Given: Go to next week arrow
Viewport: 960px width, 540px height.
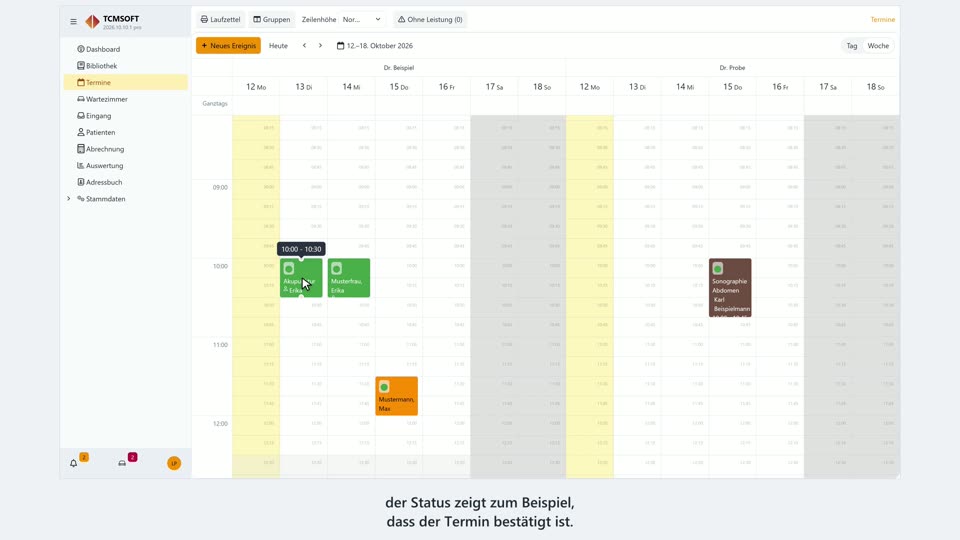Looking at the screenshot, I should (x=320, y=45).
